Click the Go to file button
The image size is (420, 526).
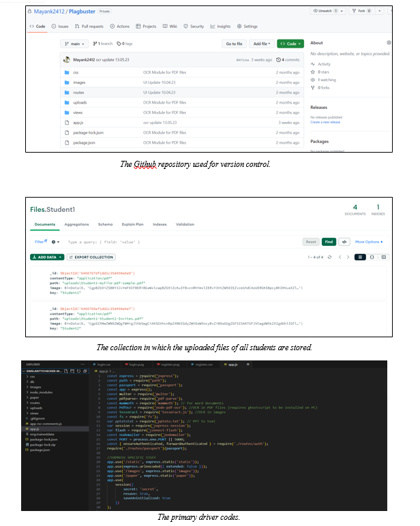234,44
